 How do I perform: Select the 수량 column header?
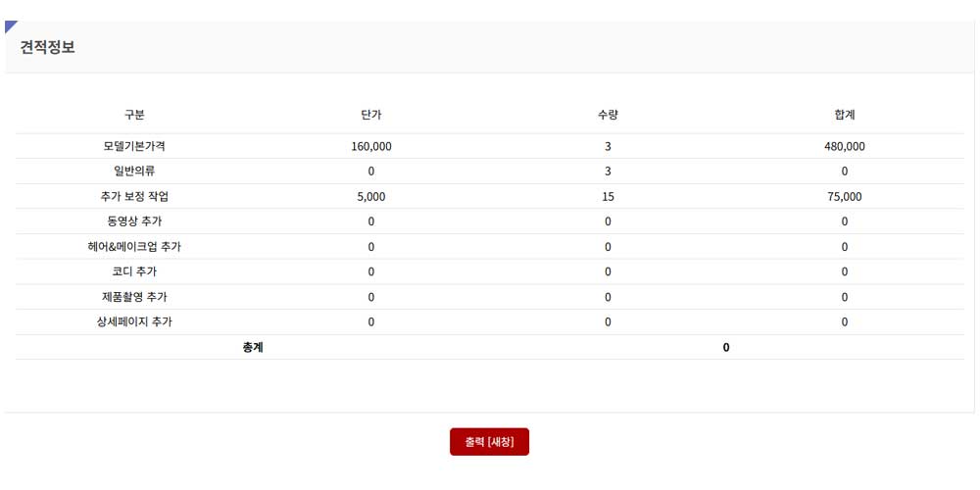click(x=608, y=115)
